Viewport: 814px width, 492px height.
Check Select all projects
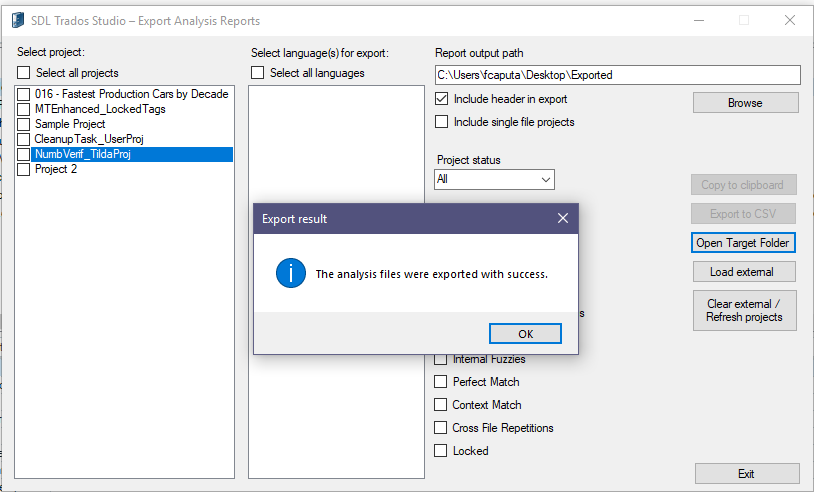(x=23, y=72)
